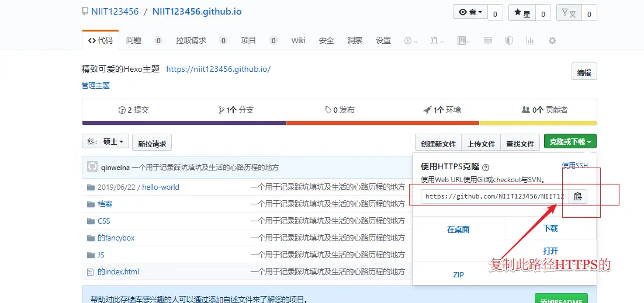The image size is (644, 303).
Task: Open the 的index.html file
Action: point(118,272)
